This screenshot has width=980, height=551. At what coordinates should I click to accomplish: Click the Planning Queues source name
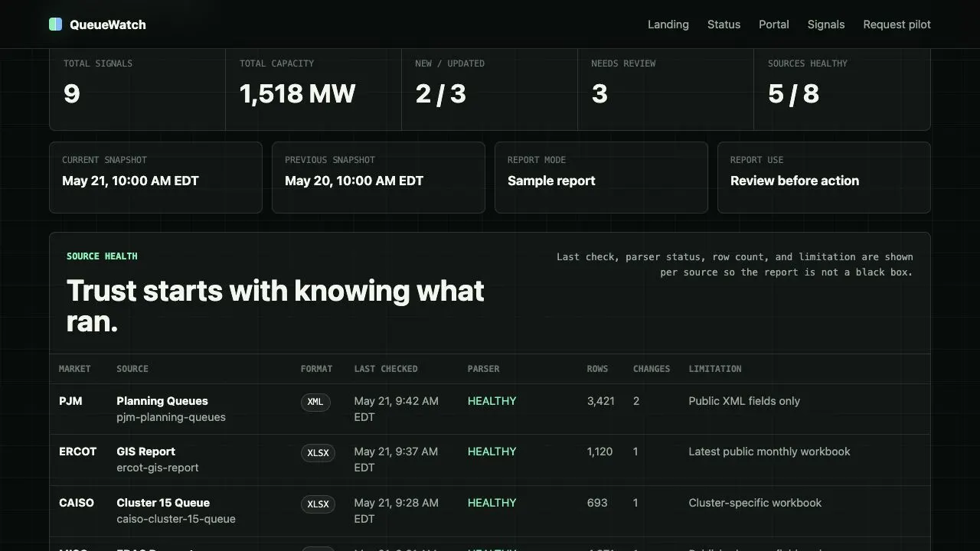[162, 401]
